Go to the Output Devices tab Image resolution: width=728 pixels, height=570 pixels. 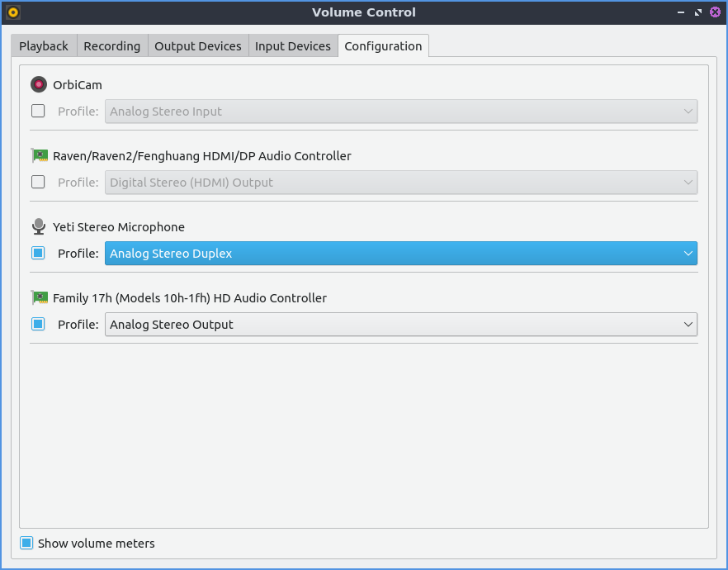[198, 46]
